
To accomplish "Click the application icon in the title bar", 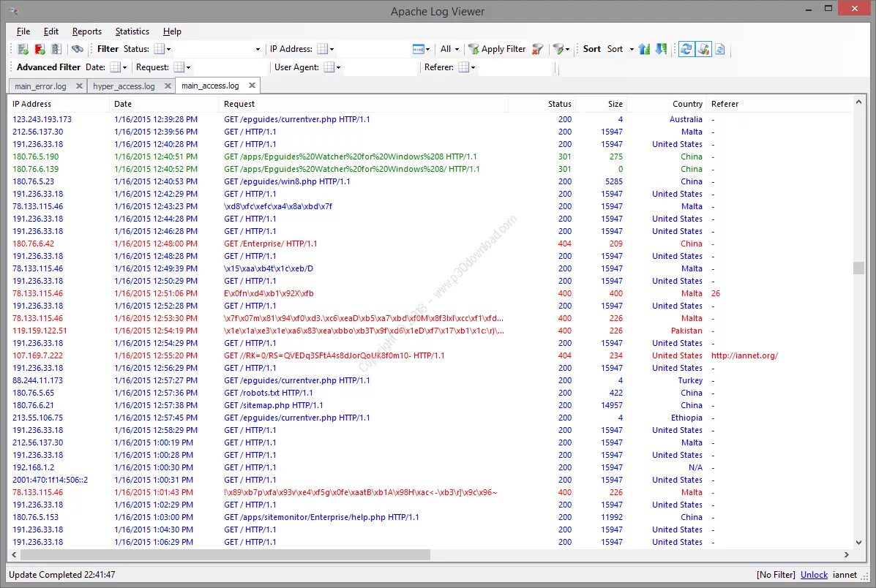I will 14,11.
